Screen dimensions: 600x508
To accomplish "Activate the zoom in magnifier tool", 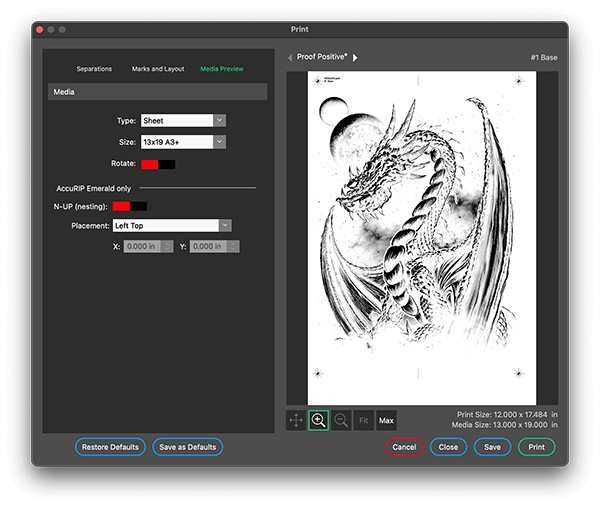I will click(x=318, y=420).
